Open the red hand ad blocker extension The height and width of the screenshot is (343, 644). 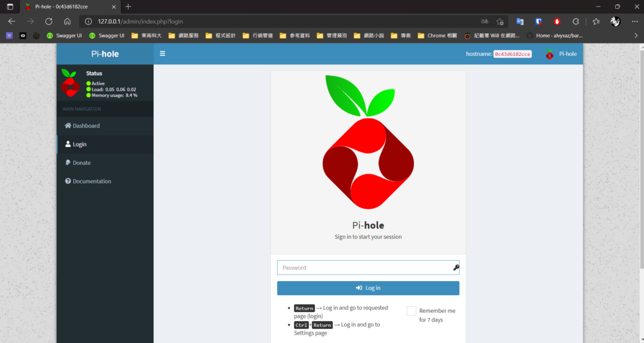pyautogui.click(x=557, y=21)
